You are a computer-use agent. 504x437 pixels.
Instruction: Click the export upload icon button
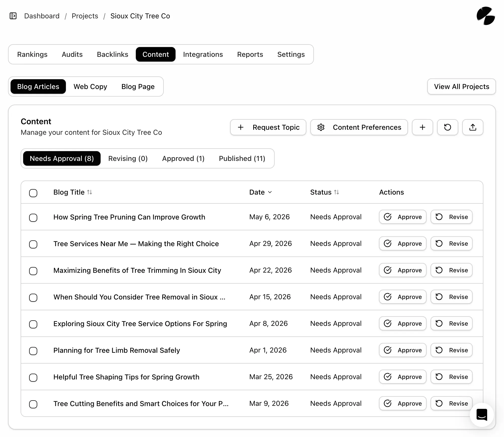click(x=473, y=127)
